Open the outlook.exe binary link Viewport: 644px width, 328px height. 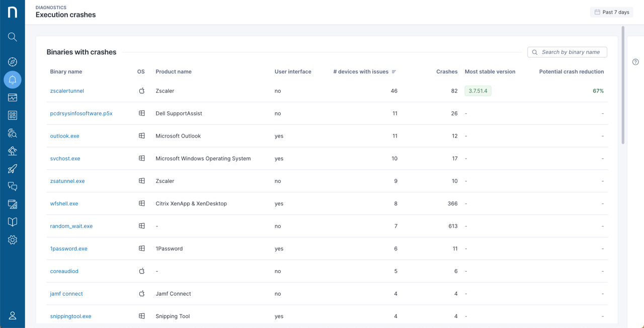64,136
